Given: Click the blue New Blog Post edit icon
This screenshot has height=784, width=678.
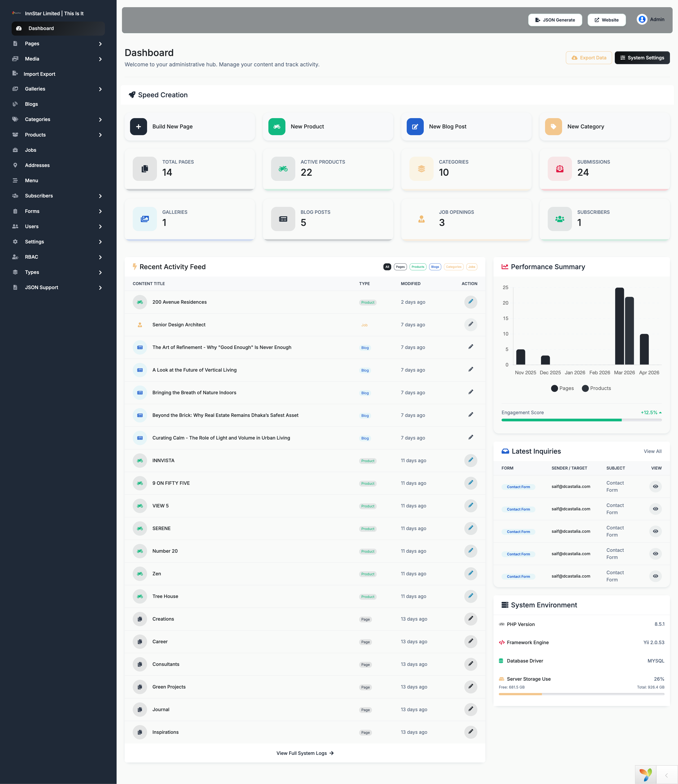Looking at the screenshot, I should (x=415, y=126).
